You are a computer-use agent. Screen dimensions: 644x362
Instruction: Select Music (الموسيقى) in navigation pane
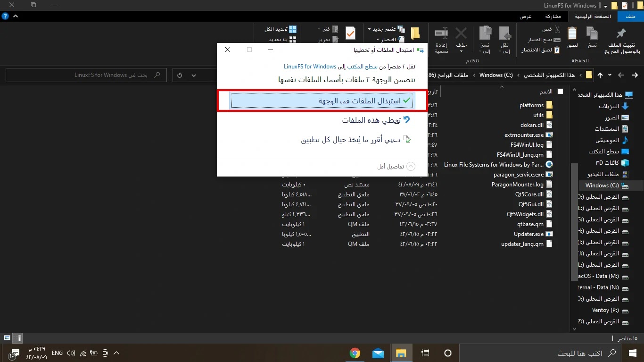point(611,140)
